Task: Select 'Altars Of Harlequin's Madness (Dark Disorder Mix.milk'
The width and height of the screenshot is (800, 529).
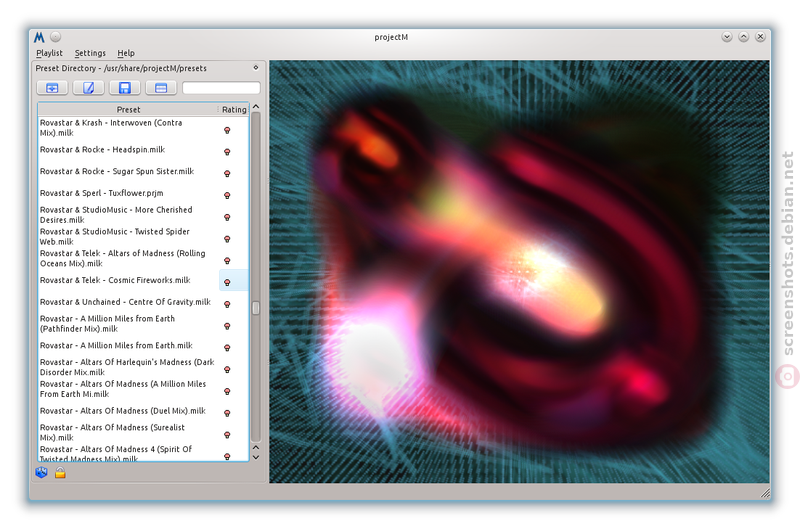Action: tap(129, 367)
